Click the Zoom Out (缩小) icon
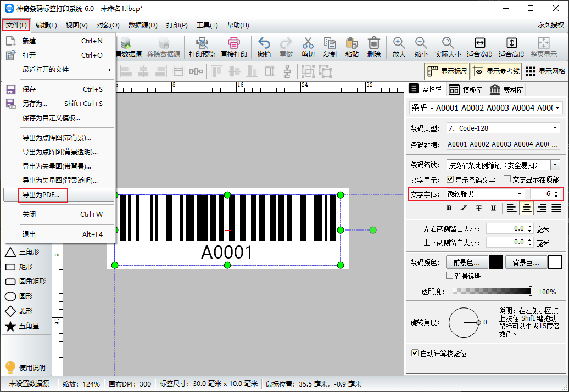569x392 pixels. [x=421, y=47]
